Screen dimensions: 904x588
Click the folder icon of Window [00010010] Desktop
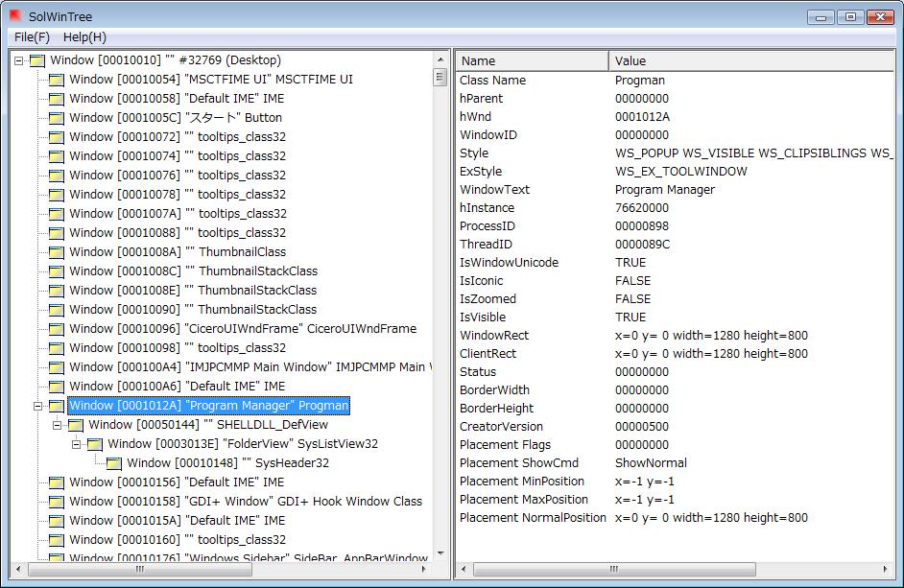(x=37, y=60)
